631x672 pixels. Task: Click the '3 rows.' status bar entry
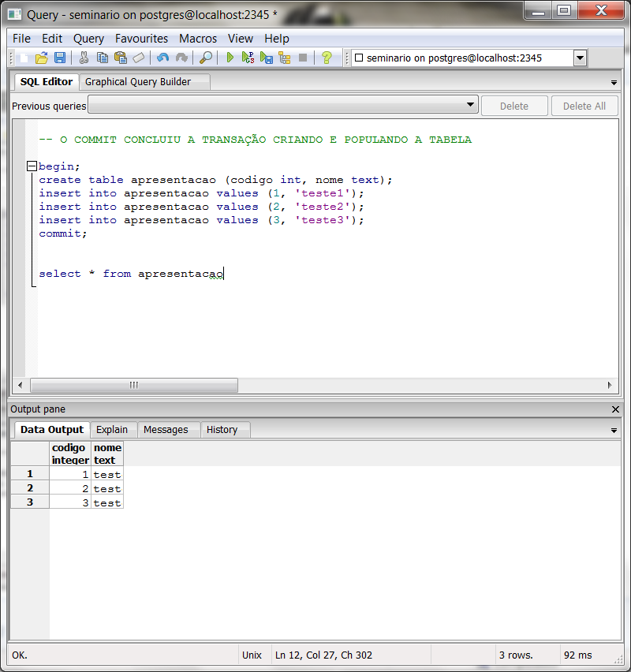(516, 655)
